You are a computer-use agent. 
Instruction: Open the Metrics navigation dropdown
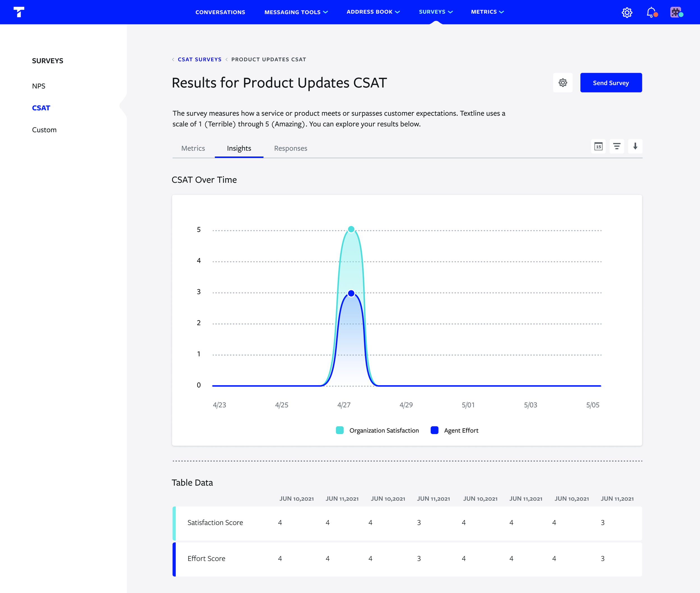(487, 12)
